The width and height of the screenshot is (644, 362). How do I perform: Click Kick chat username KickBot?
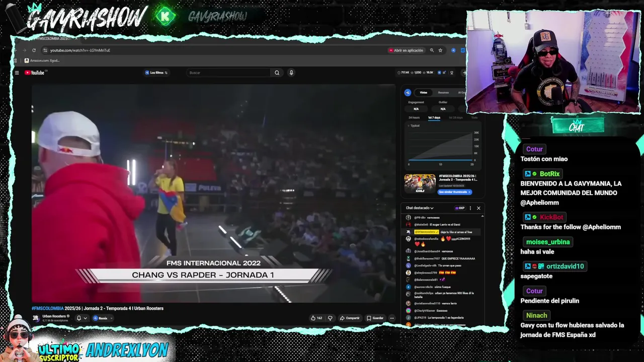tap(551, 217)
